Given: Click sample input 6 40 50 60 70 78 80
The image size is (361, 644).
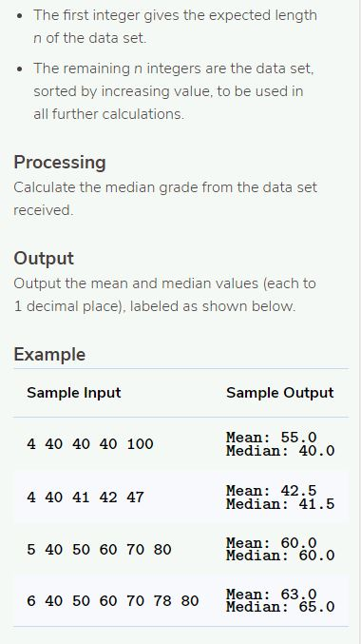Looking at the screenshot, I should 113,601.
